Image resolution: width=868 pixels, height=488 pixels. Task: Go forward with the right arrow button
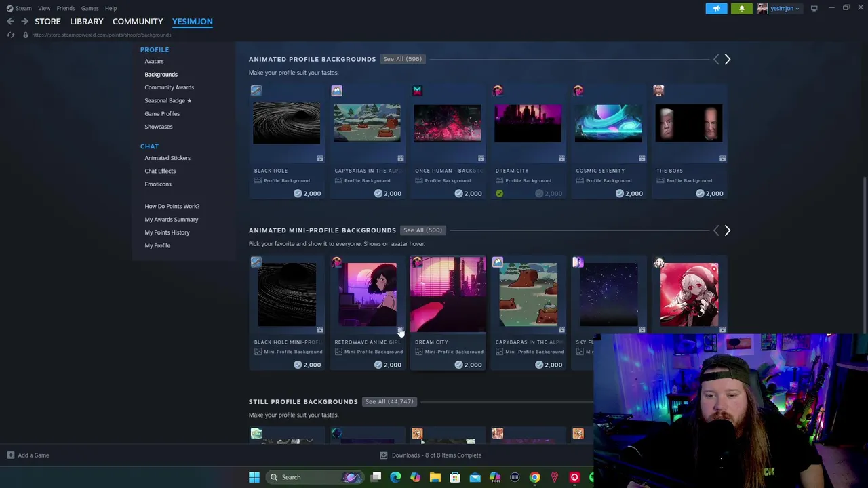(x=24, y=22)
